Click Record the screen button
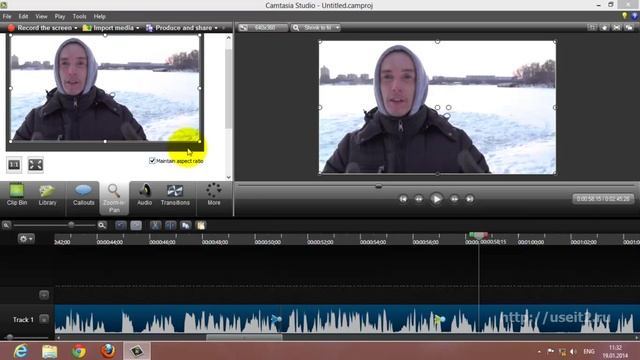This screenshot has width=640, height=360. pyautogui.click(x=40, y=28)
